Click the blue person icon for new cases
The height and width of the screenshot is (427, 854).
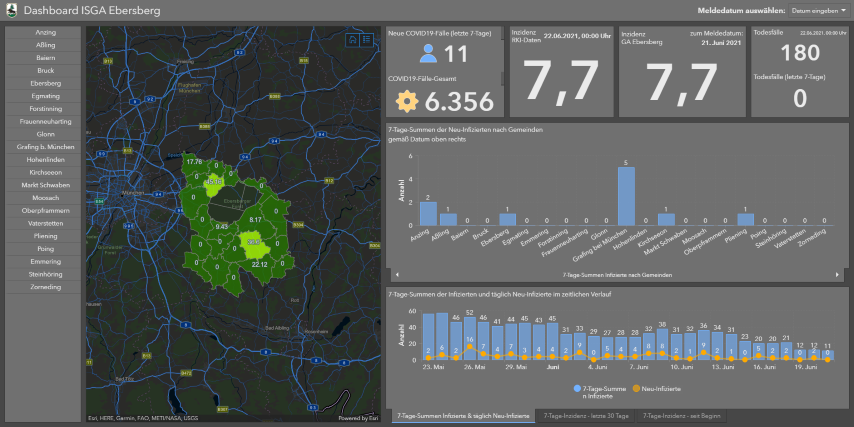pyautogui.click(x=428, y=54)
